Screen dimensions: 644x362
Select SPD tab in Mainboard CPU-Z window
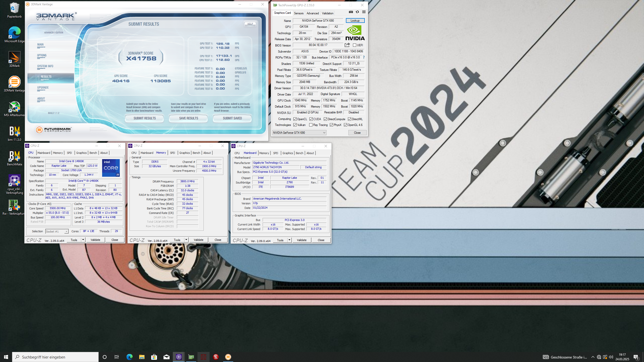pos(275,153)
